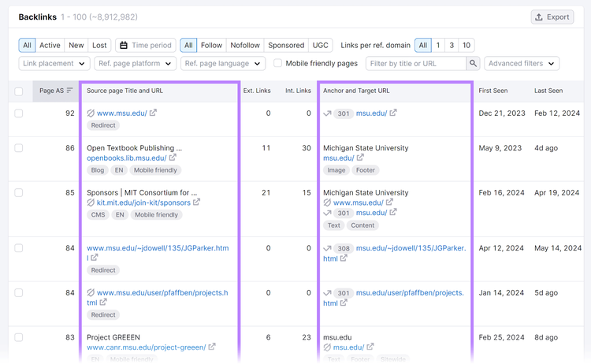Toggle the select-all rows checkbox
Image resolution: width=591 pixels, height=364 pixels.
coord(18,91)
